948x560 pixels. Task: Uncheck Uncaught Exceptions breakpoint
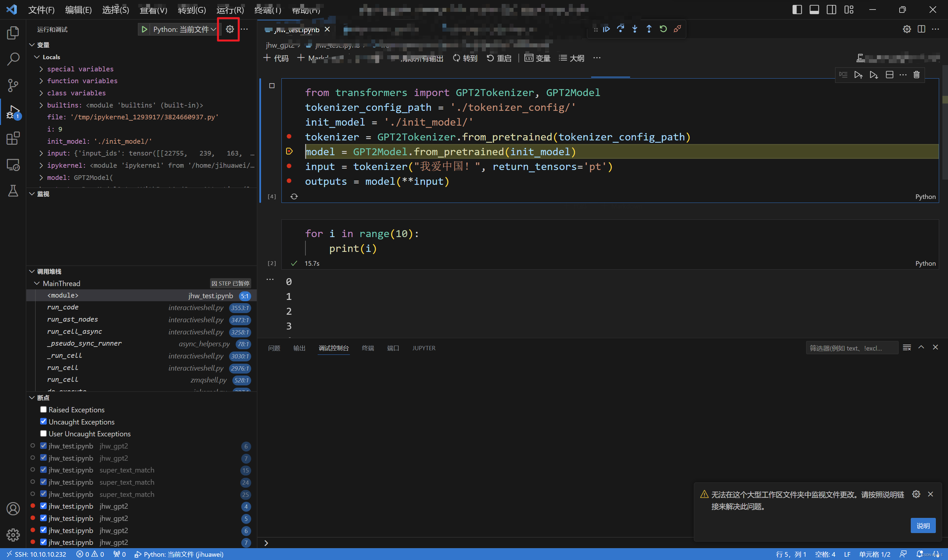pos(43,422)
